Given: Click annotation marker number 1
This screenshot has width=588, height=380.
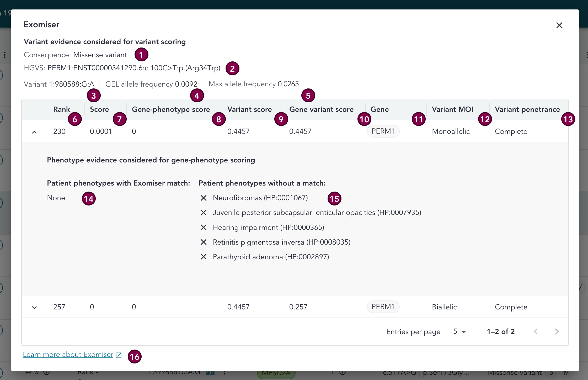Looking at the screenshot, I should point(141,55).
